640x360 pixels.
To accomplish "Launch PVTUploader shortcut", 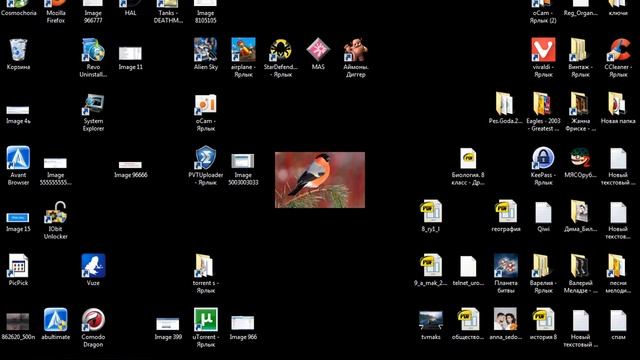I will (x=205, y=158).
